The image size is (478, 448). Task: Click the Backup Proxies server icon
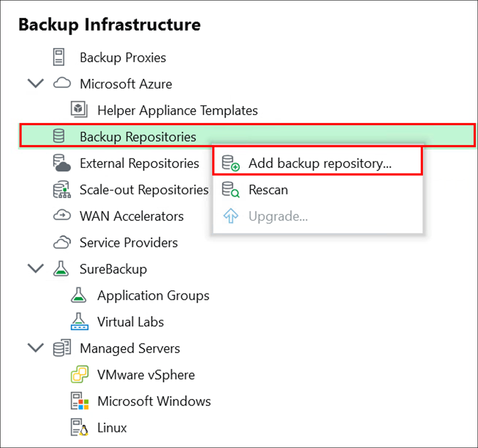click(x=59, y=57)
